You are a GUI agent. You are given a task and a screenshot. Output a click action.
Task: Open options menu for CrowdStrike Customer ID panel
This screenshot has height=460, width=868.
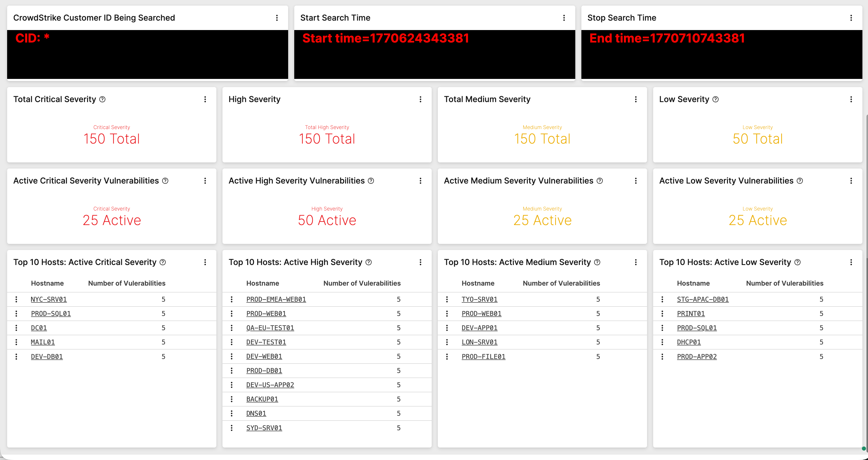coord(277,18)
